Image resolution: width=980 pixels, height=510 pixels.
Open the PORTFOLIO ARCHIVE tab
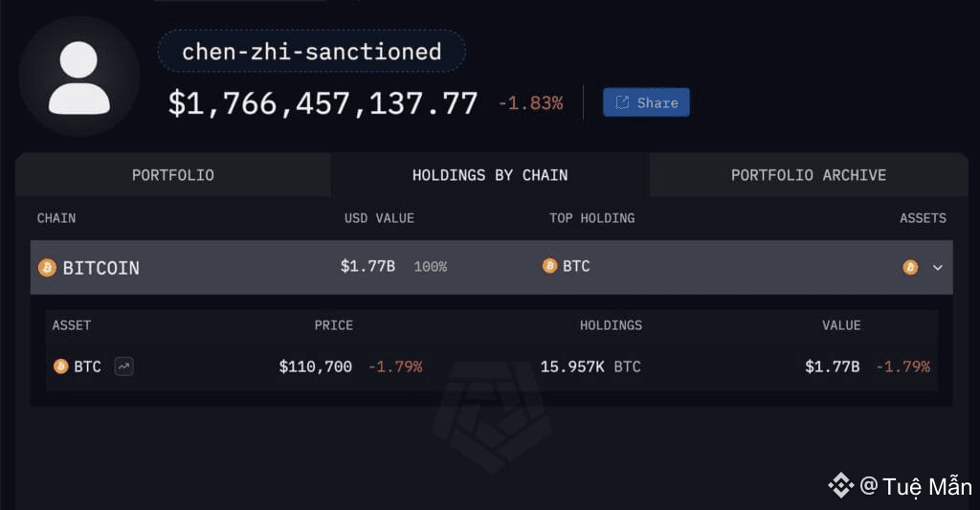pos(809,175)
